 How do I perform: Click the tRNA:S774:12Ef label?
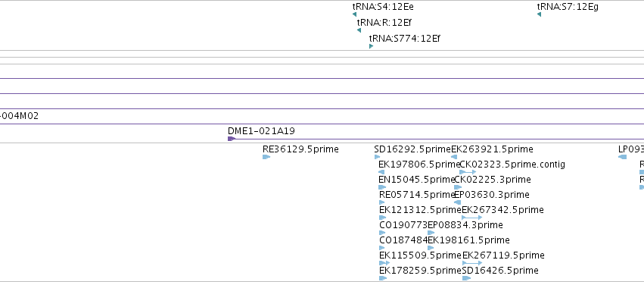point(405,39)
